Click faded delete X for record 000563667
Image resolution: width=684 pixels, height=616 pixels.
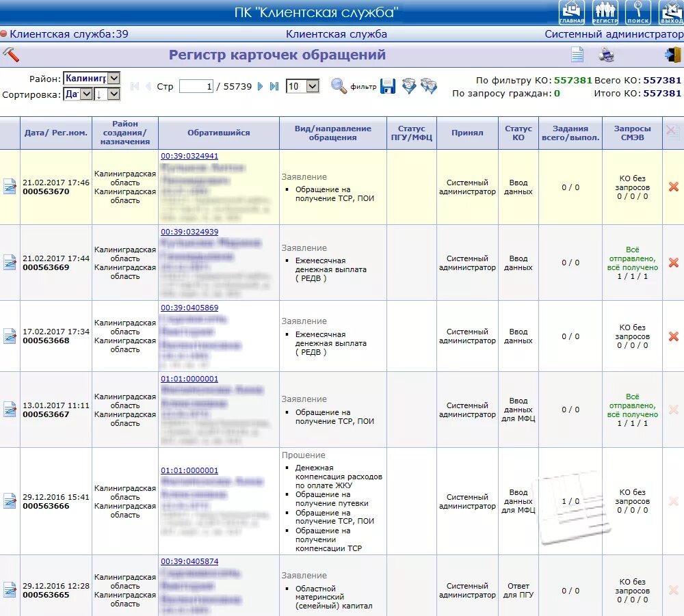pyautogui.click(x=674, y=410)
